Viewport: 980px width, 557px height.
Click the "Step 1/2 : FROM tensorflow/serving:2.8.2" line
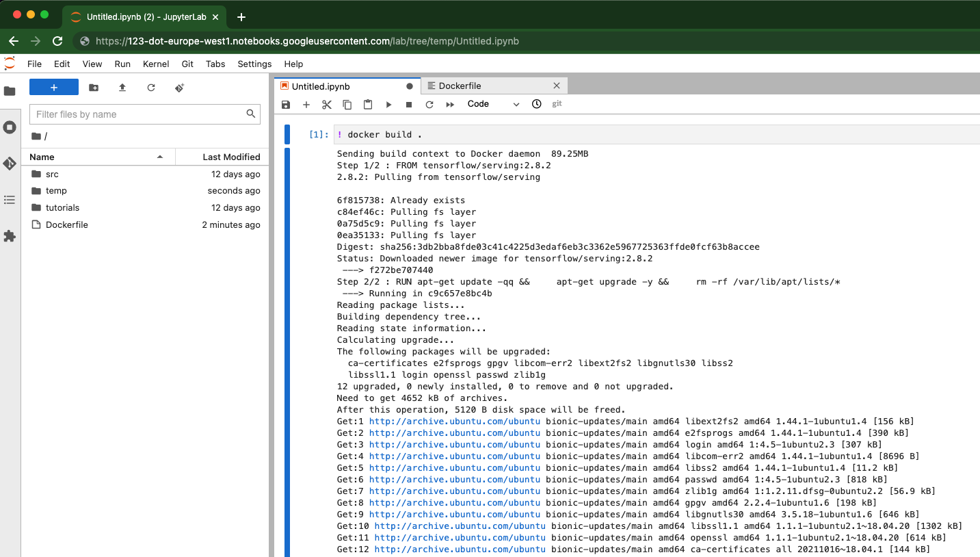click(444, 166)
